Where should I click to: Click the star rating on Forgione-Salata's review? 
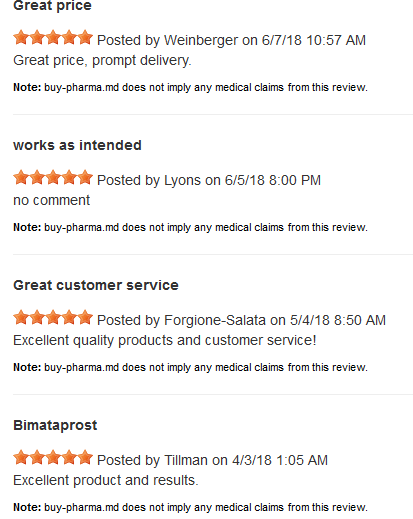[53, 317]
